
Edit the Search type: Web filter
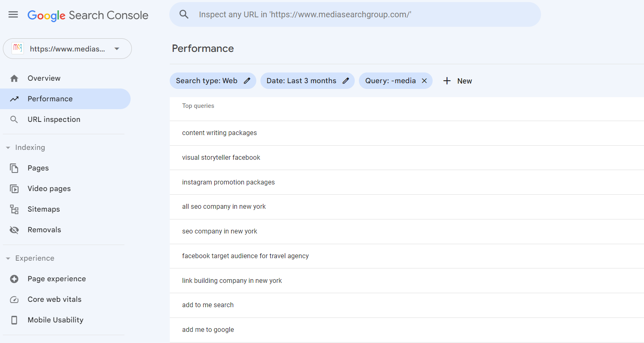[x=213, y=81]
